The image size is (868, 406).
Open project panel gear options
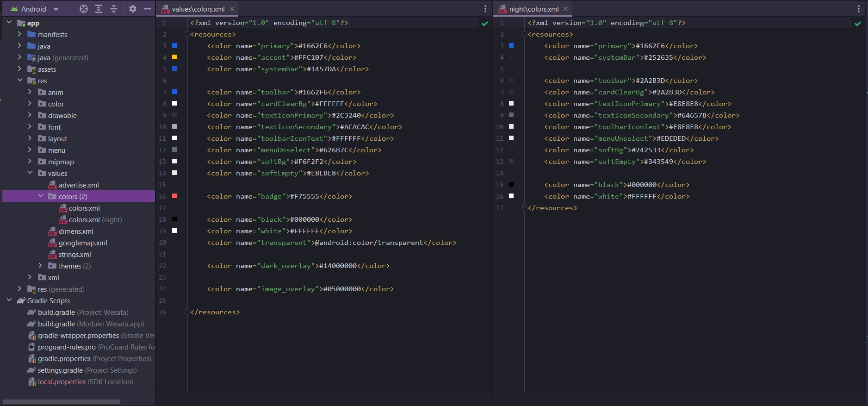pos(133,9)
